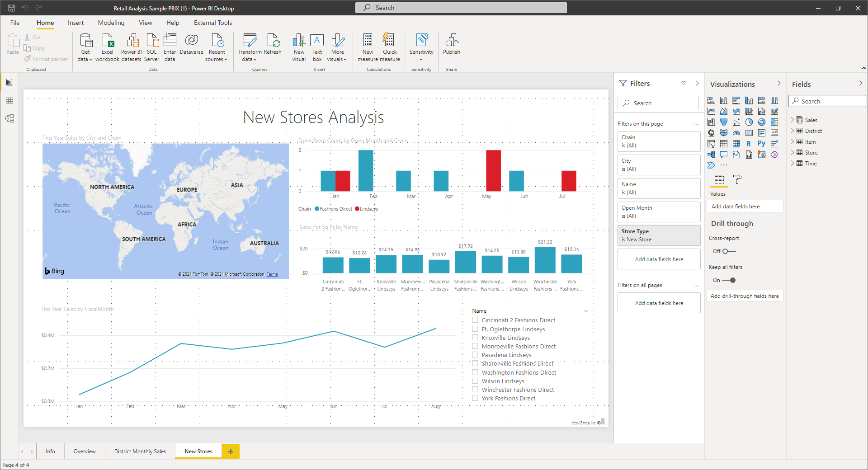Image resolution: width=868 pixels, height=470 pixels.
Task: Select the stacked bar chart visual
Action: [x=711, y=100]
